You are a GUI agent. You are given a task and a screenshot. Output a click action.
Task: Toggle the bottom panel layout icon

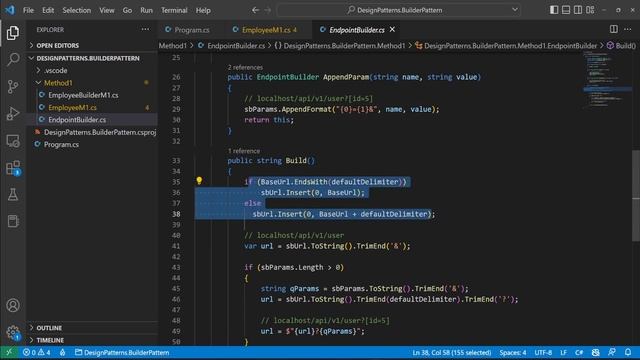566,10
